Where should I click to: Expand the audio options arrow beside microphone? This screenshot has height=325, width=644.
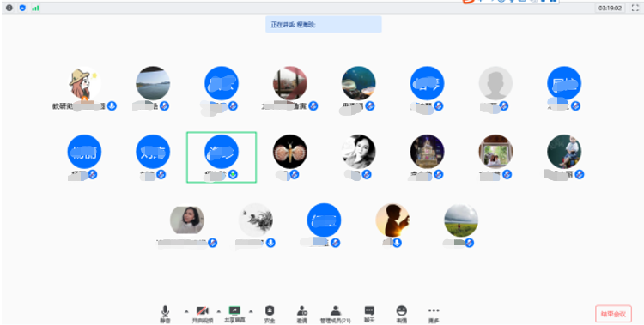186,310
